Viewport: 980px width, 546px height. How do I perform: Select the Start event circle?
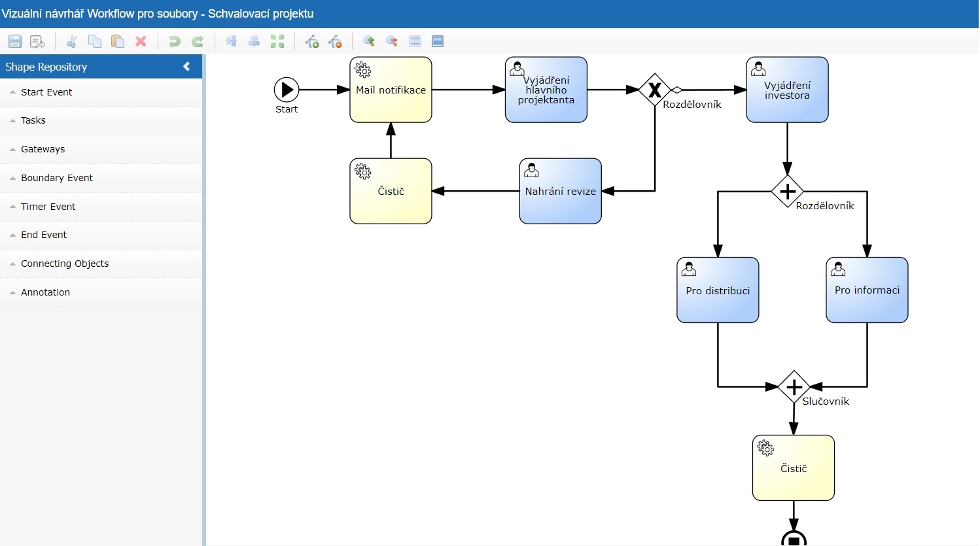click(287, 90)
